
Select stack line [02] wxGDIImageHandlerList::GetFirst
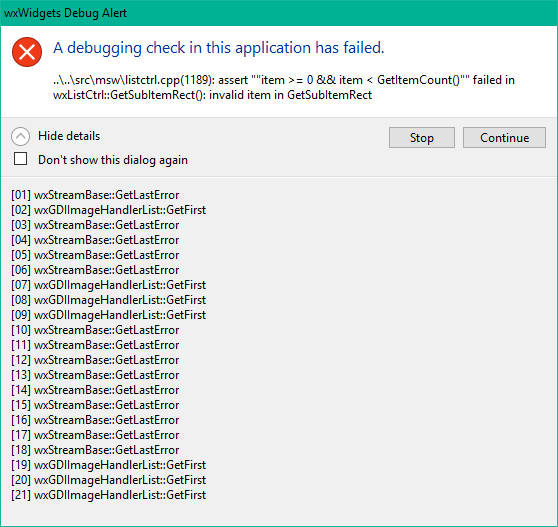pos(109,210)
